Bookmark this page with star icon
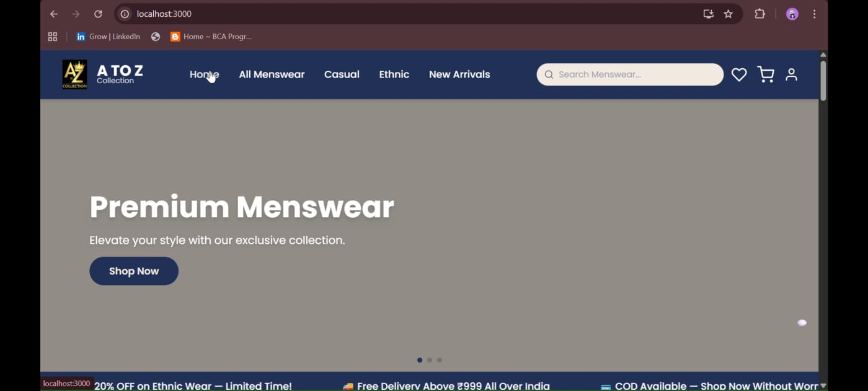Screen dimensions: 868x391 pos(728,14)
